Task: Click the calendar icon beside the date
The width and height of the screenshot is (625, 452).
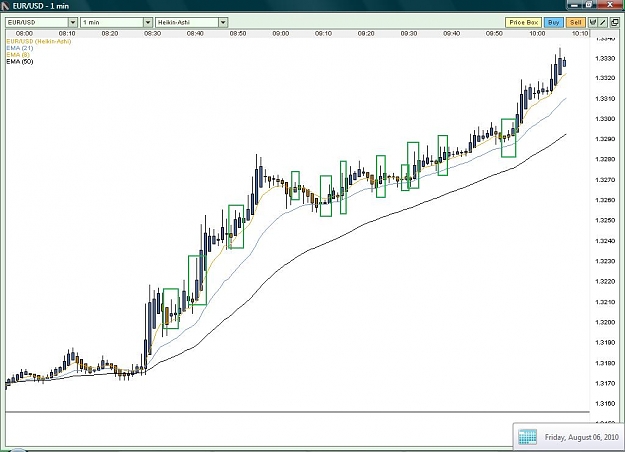Action: point(527,437)
